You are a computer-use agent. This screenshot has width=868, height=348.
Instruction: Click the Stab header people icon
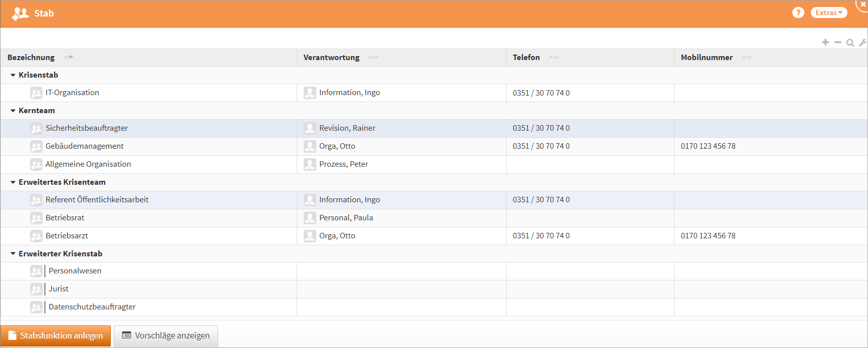[20, 14]
